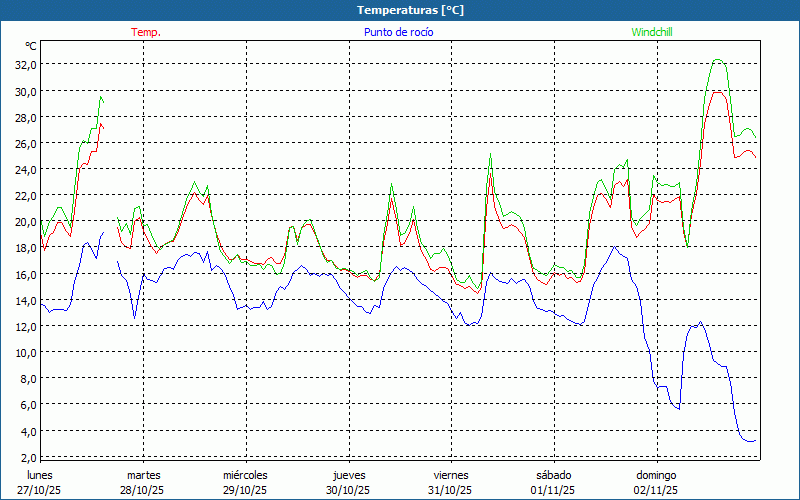Click the 28,0 y-axis value
800x500 pixels.
(x=25, y=117)
